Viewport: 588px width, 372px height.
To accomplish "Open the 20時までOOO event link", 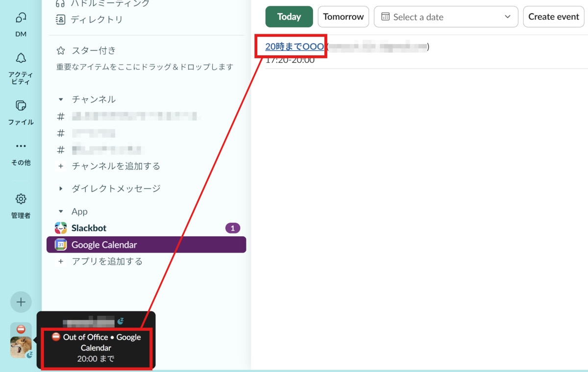I will pyautogui.click(x=294, y=47).
